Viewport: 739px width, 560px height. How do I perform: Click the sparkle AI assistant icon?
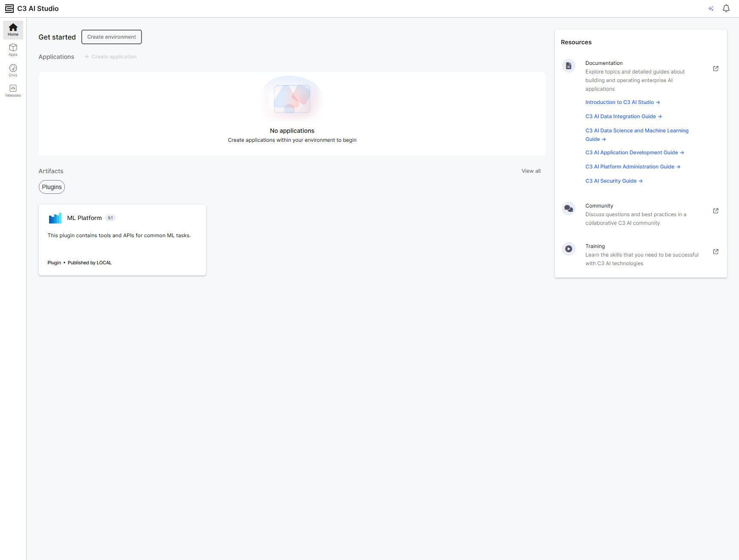click(x=711, y=8)
